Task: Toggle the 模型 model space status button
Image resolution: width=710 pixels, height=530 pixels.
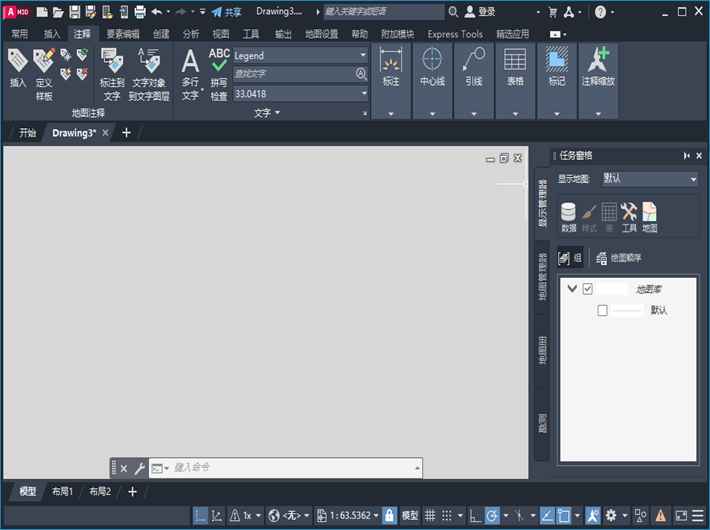Action: point(410,516)
